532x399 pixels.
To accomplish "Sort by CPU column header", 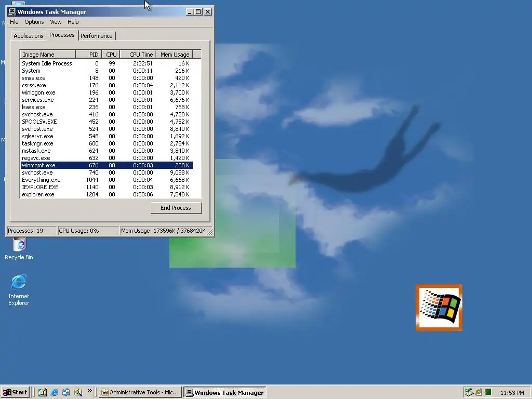I will click(111, 54).
